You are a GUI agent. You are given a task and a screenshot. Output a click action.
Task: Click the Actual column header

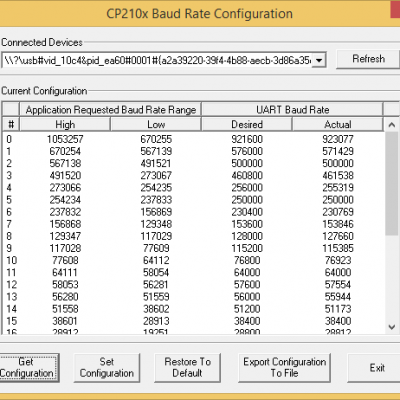[338, 124]
